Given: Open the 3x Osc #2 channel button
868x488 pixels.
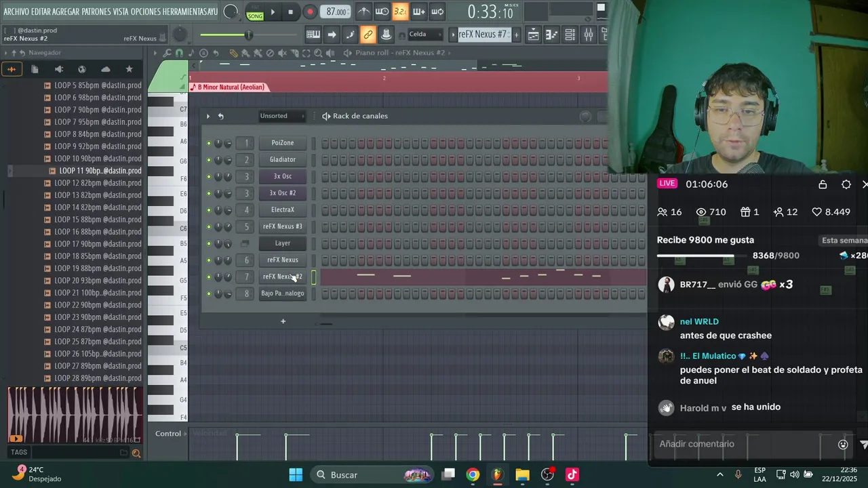Looking at the screenshot, I should click(x=283, y=193).
